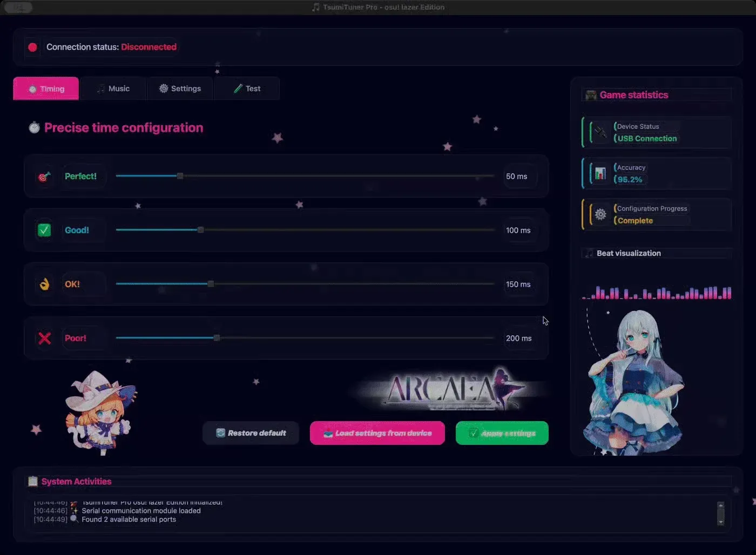Click the music note icon beside Beat visualization
Image resolution: width=756 pixels, height=555 pixels.
point(589,253)
